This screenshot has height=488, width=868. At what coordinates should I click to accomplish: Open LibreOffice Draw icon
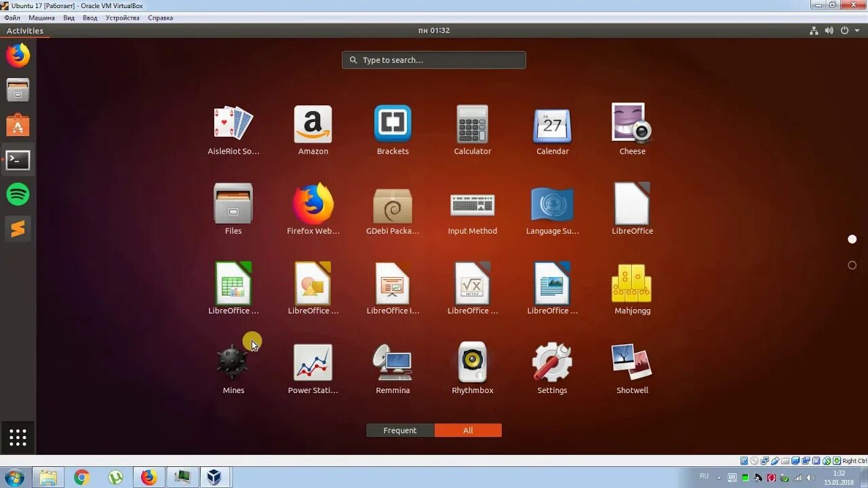pos(313,283)
